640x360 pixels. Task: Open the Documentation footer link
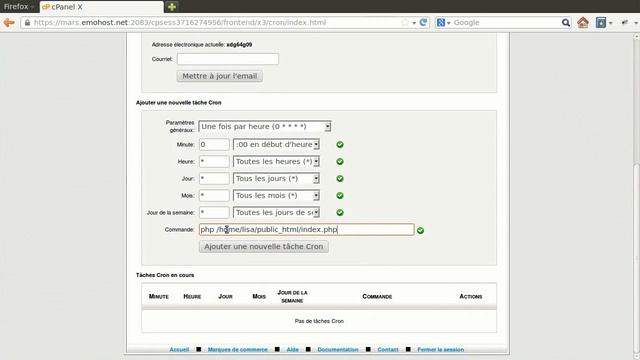[x=338, y=349]
